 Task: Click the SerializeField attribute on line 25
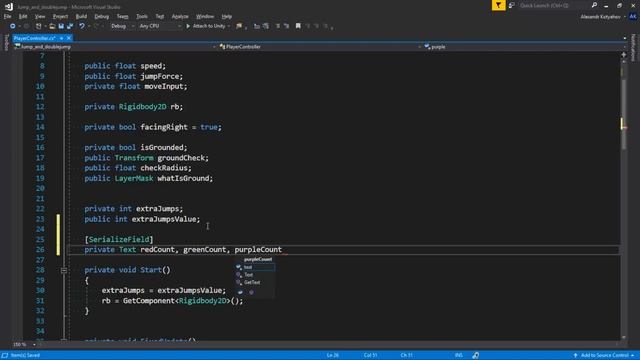point(119,240)
